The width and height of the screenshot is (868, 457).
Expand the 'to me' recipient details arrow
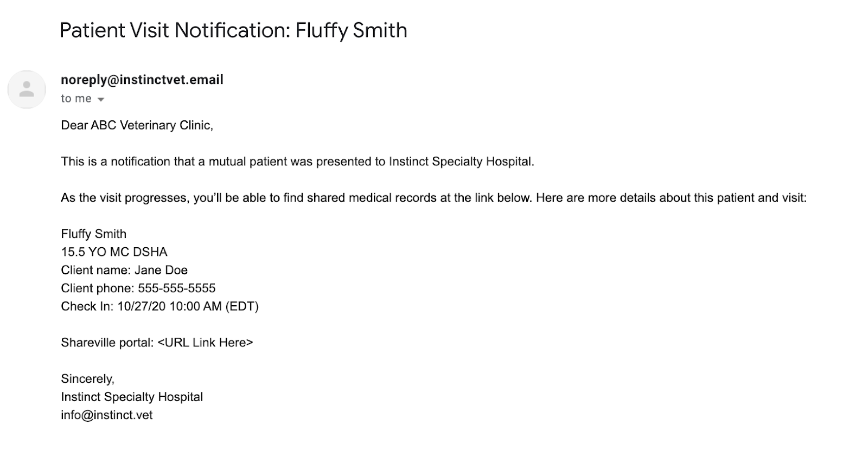(x=100, y=99)
